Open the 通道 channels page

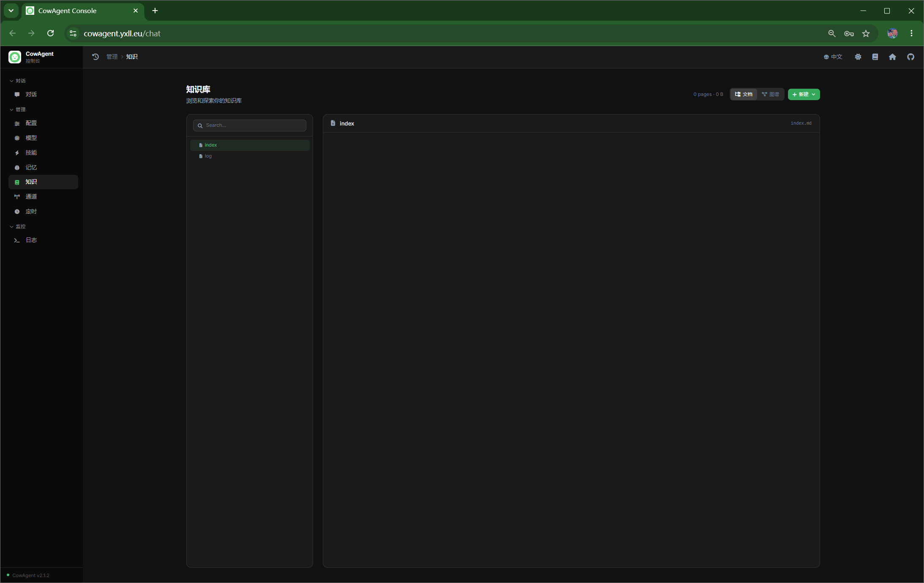tap(43, 196)
